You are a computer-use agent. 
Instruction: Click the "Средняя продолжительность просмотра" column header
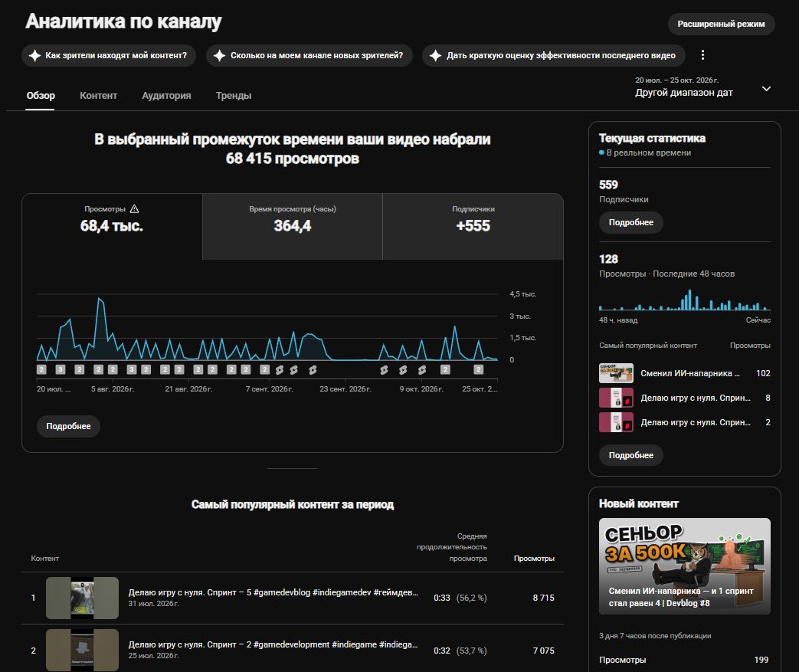[x=452, y=547]
